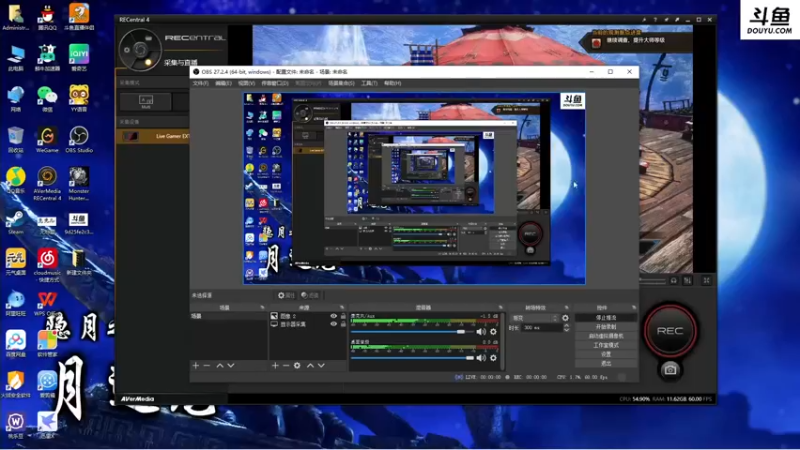Add a new scene in OBS Scenes panel
This screenshot has width=800, height=450.
coord(195,365)
